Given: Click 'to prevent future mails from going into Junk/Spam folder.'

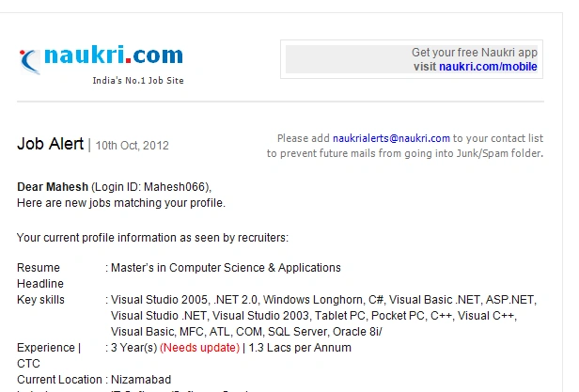Looking at the screenshot, I should [405, 153].
